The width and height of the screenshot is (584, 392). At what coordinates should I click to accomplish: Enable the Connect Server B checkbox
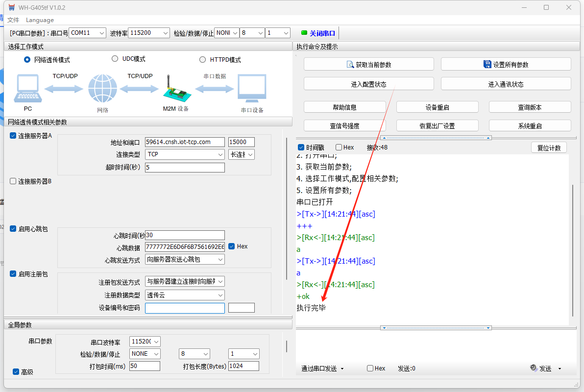[13, 181]
